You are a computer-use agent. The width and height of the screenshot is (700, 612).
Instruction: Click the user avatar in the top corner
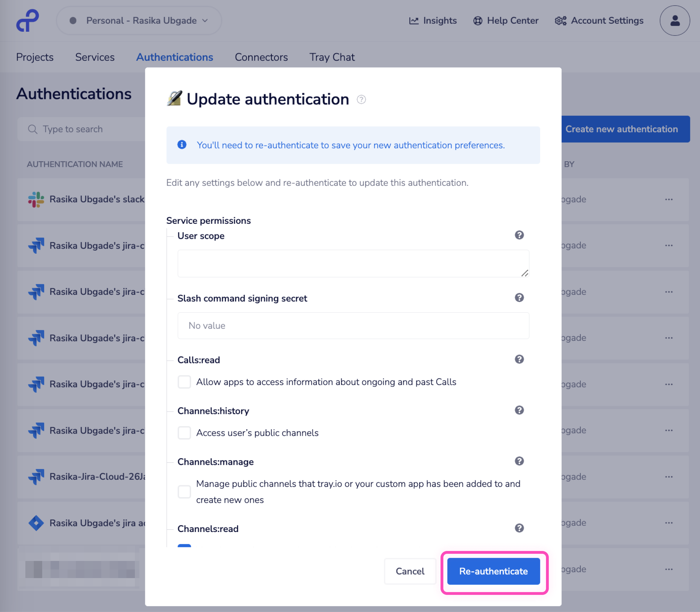[x=674, y=21]
